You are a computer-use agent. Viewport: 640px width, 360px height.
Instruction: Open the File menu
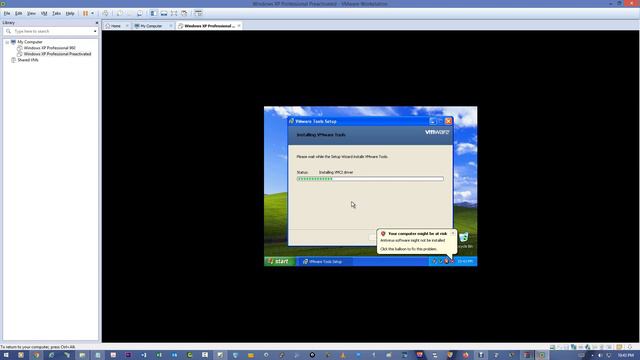coord(7,13)
